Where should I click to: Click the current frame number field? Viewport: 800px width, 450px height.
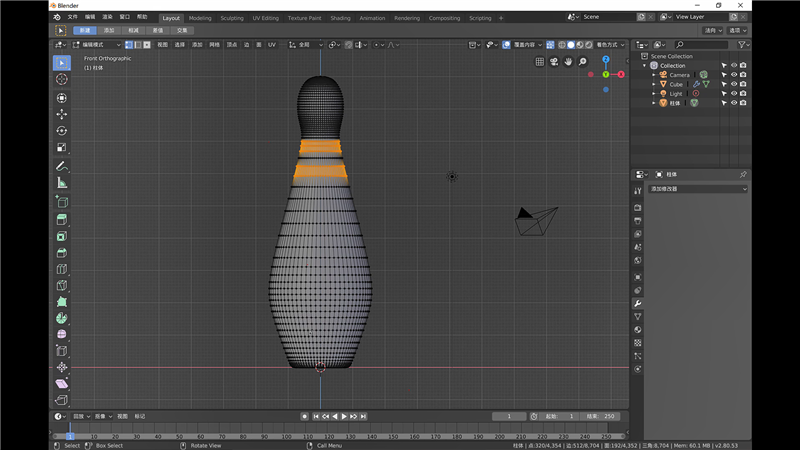tap(509, 416)
